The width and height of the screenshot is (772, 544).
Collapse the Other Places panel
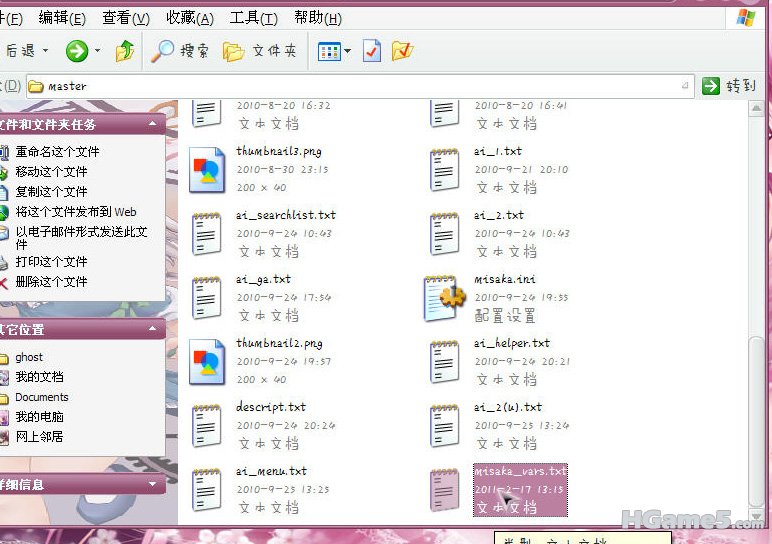(x=153, y=329)
